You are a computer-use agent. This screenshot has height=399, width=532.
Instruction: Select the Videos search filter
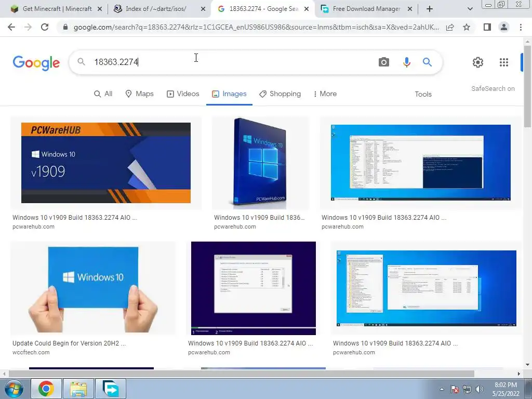coord(183,94)
